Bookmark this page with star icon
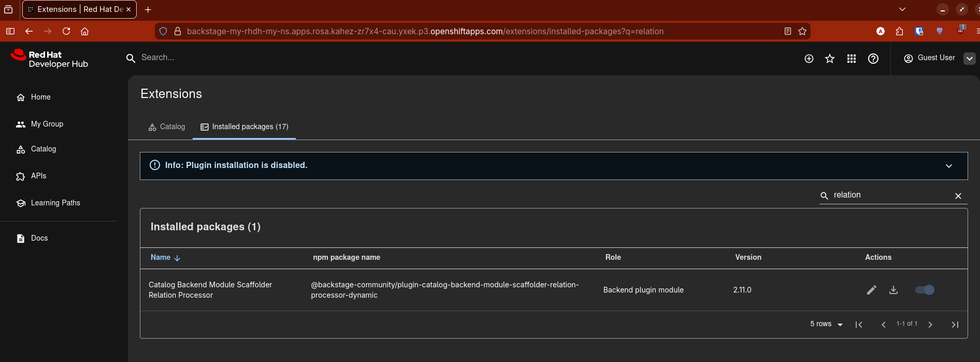The image size is (980, 362). click(x=802, y=31)
